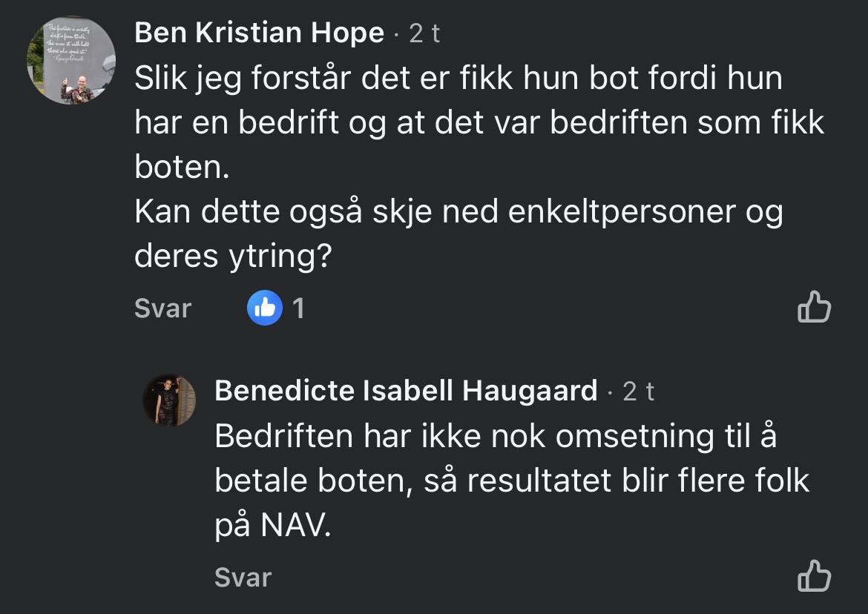Click the 2 t timestamp on Ben's comment
Screen dimensions: 868x614
pos(425,34)
